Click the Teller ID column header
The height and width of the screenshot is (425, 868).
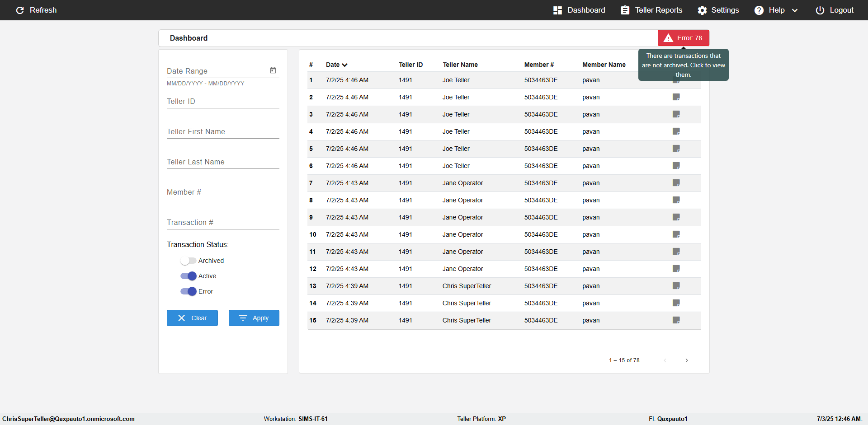point(410,65)
